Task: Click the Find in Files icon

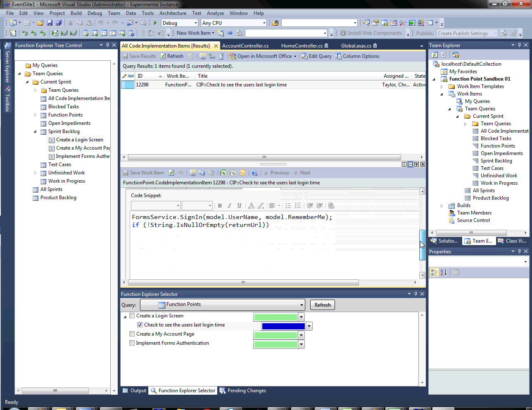Action: pyautogui.click(x=275, y=23)
